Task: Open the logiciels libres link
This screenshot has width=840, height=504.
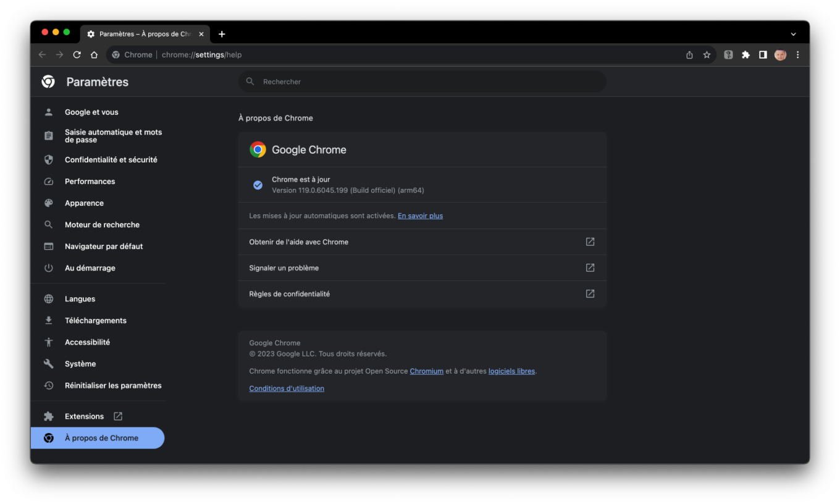Action: (x=511, y=372)
